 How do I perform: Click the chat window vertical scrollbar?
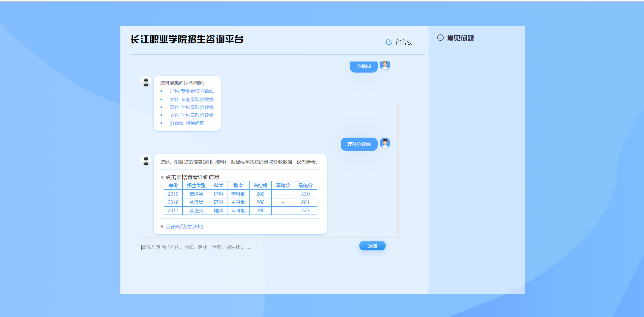tap(398, 168)
